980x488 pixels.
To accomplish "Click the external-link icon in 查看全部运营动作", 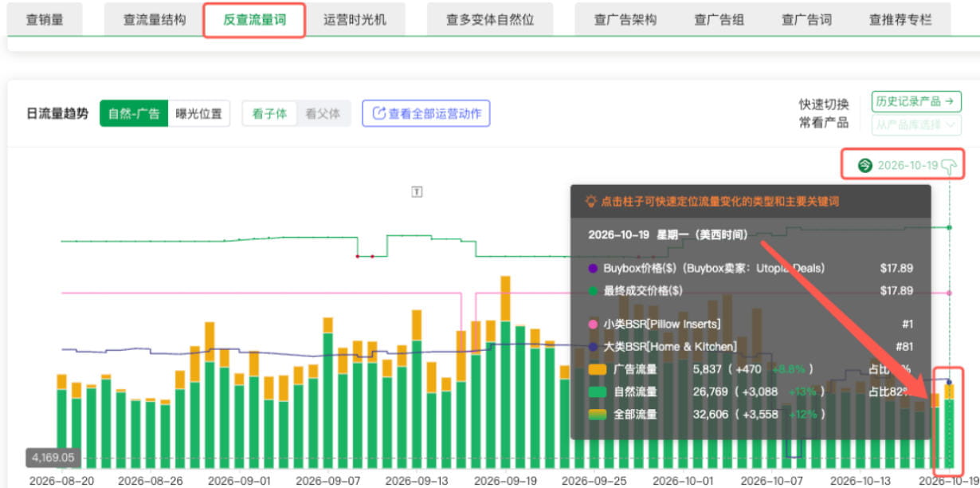I will click(378, 113).
